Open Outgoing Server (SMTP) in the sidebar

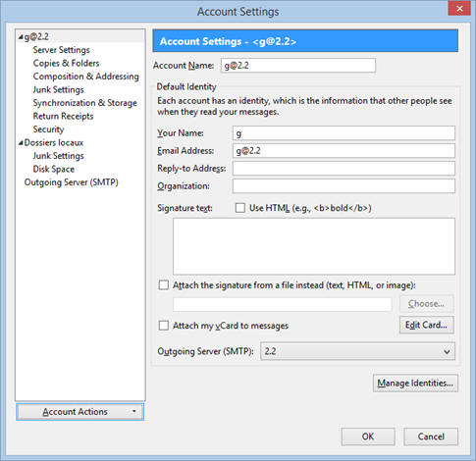click(72, 182)
